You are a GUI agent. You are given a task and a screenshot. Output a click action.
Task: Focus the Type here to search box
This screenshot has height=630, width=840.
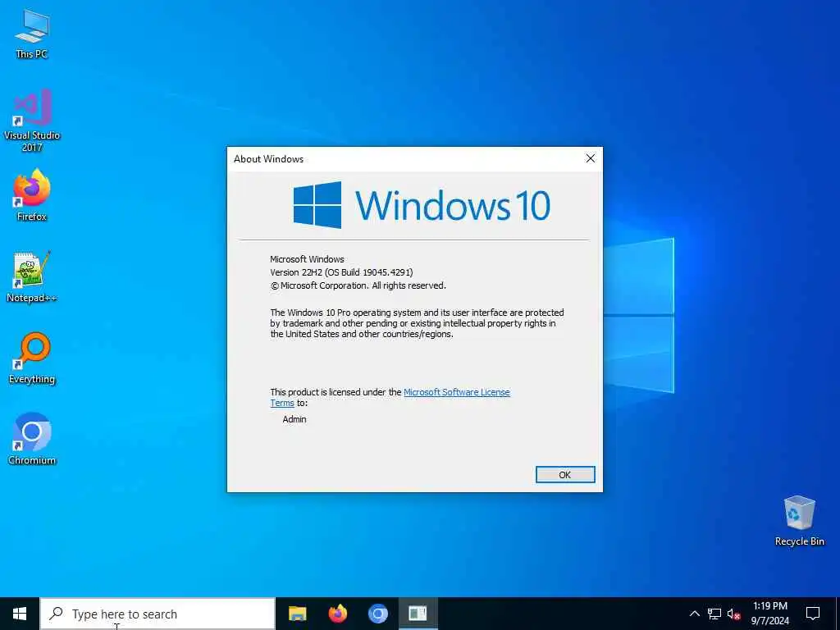158,614
